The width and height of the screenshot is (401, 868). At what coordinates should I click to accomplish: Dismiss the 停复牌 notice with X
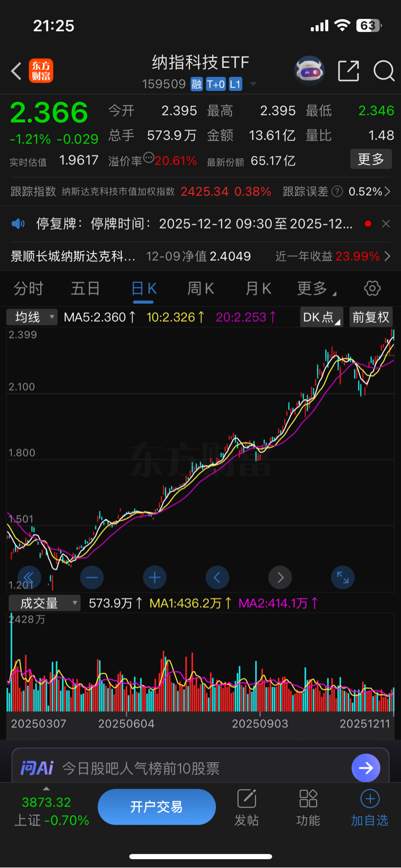pyautogui.click(x=386, y=224)
